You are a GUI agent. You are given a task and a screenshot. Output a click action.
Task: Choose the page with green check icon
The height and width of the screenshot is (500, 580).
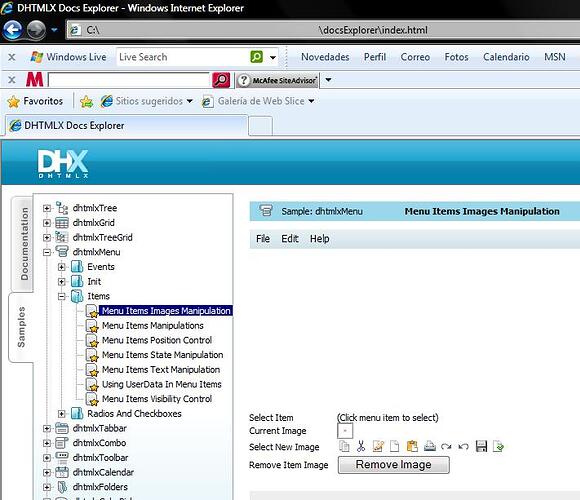pyautogui.click(x=498, y=446)
